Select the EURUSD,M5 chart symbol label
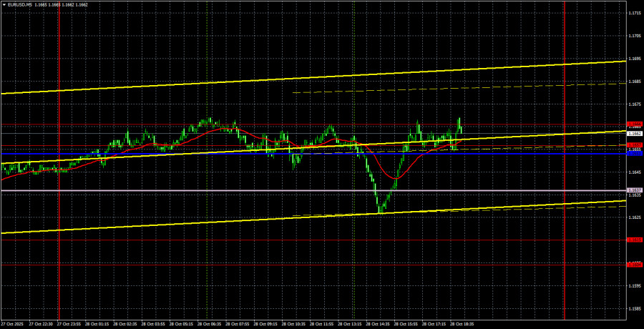This screenshot has height=329, width=644. coord(21,4)
